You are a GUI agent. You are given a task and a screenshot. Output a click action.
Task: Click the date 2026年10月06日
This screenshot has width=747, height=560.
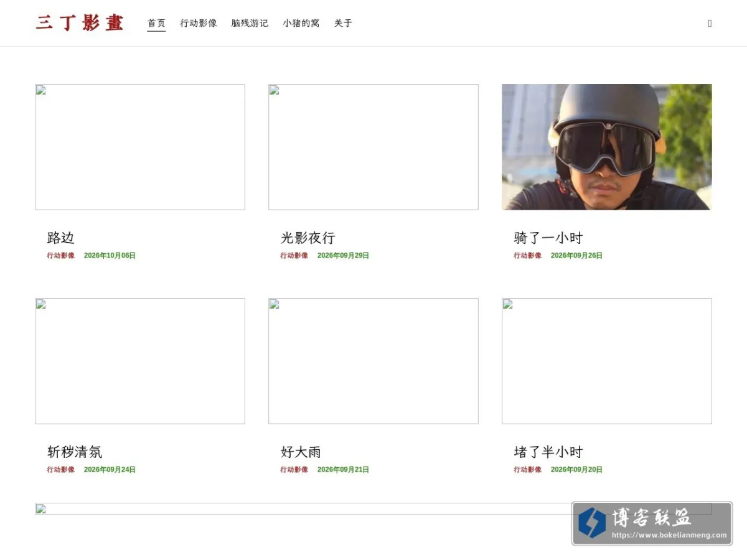coord(110,256)
